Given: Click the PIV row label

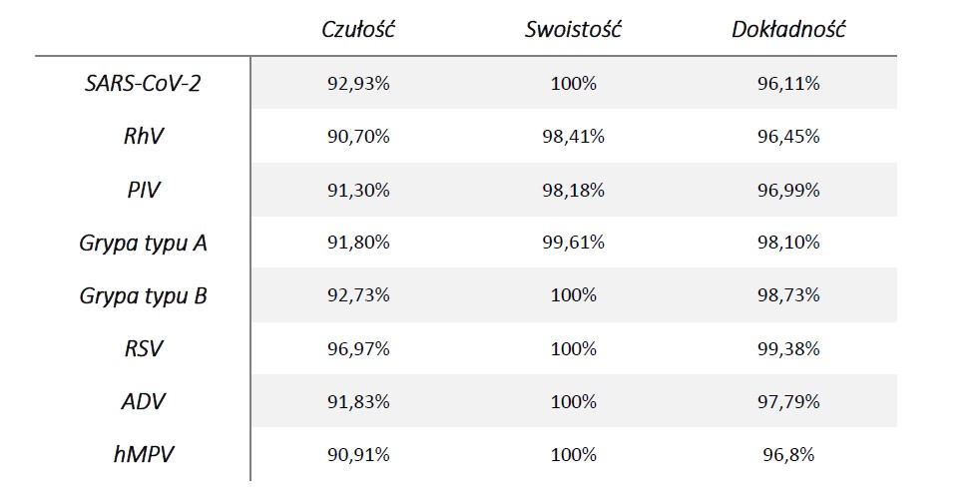Looking at the screenshot, I should pos(143,190).
